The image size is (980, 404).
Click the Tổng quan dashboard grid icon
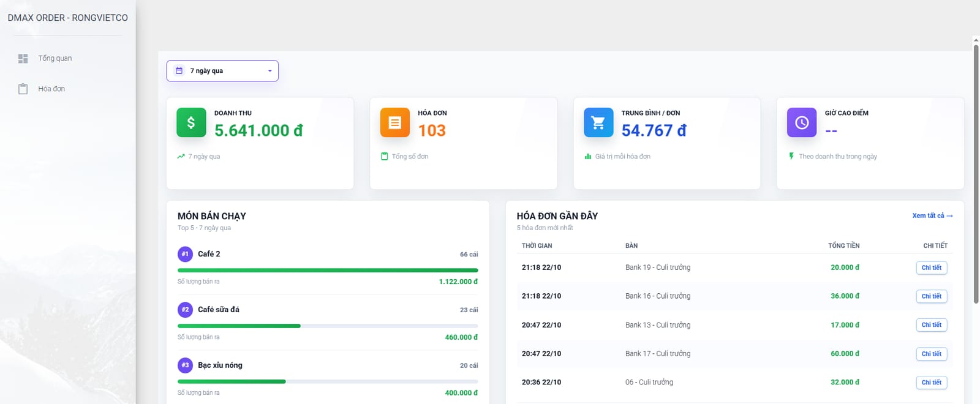click(x=23, y=59)
